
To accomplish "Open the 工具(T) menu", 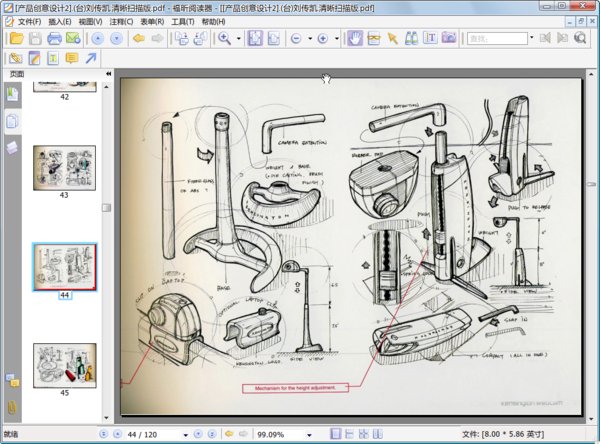I will (182, 21).
